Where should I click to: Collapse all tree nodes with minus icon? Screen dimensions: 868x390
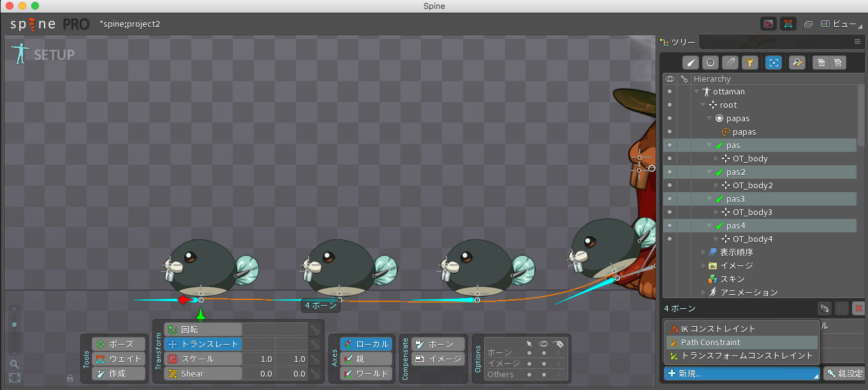821,63
